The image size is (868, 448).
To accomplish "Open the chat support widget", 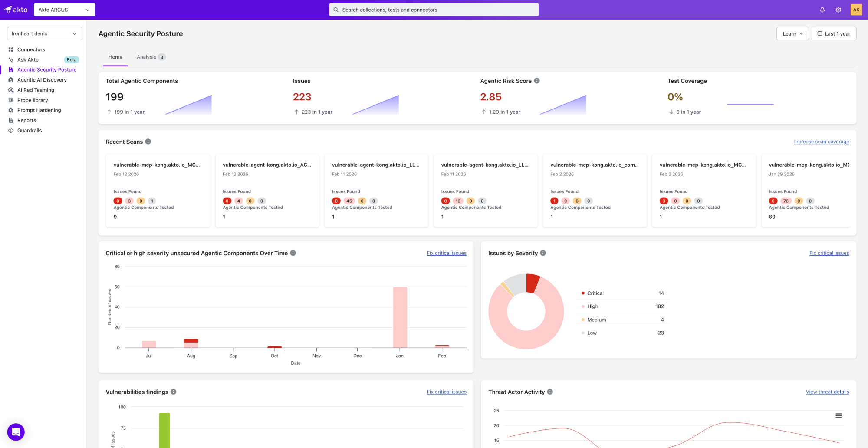I will 16,432.
